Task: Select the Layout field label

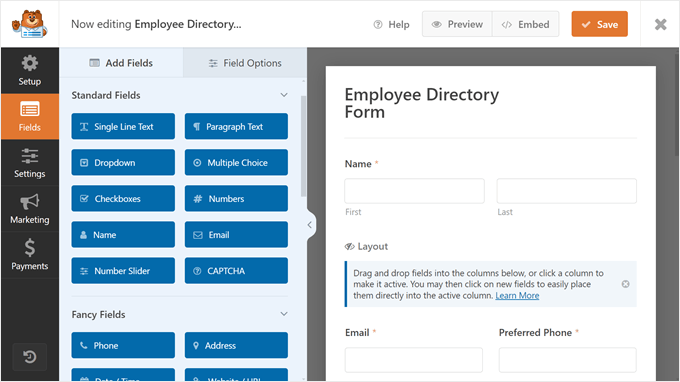Action: click(x=373, y=246)
